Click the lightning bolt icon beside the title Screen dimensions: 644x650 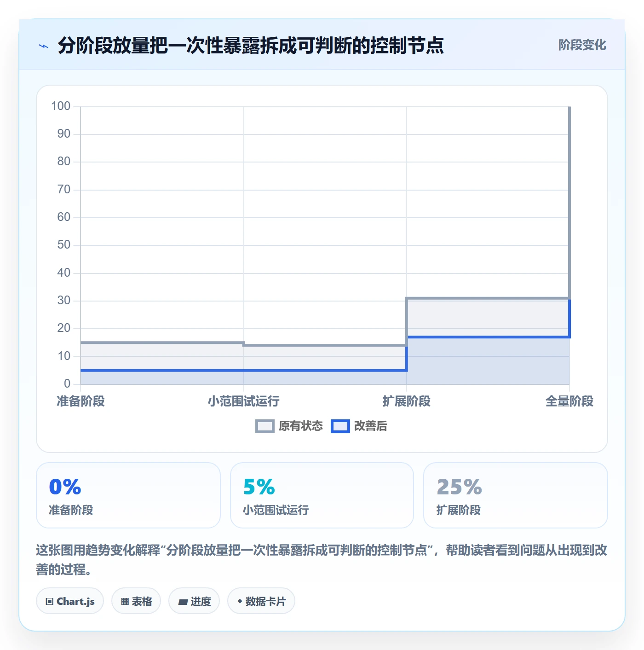(x=44, y=46)
